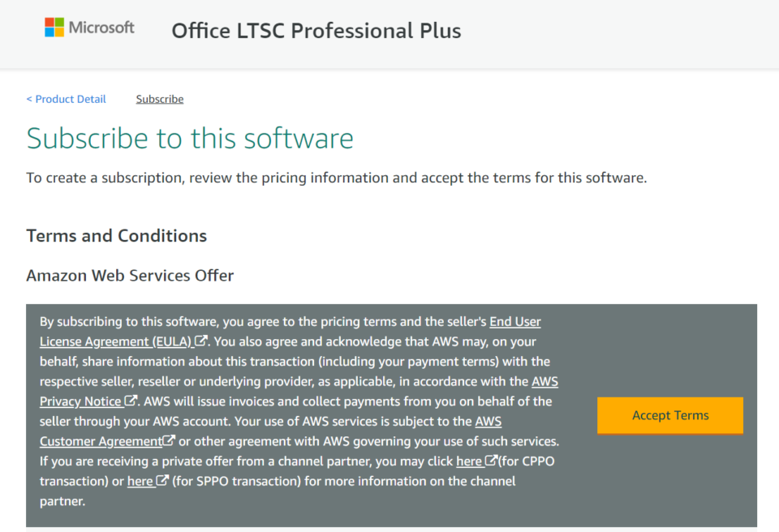This screenshot has width=779, height=532.
Task: Click the Microsoft wordmark text
Action: click(x=101, y=27)
